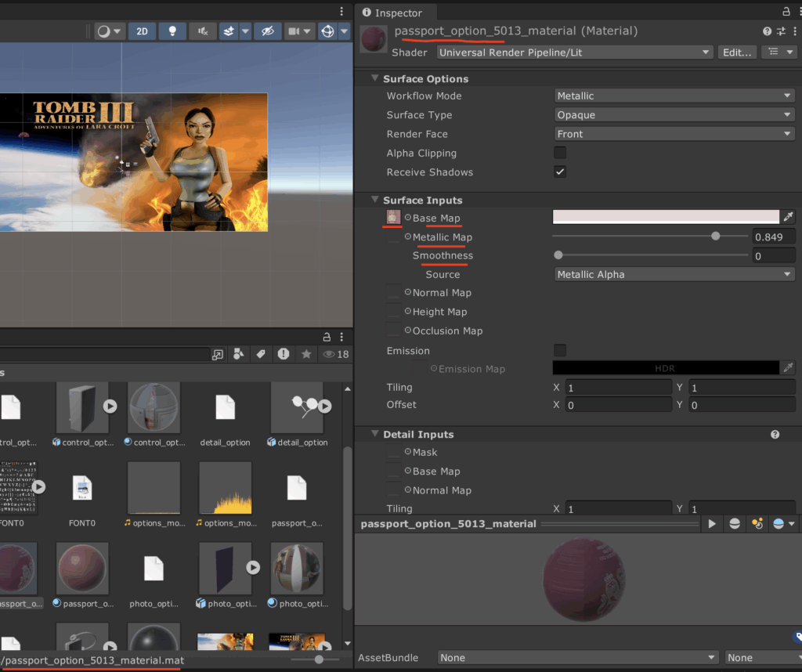Open the Shader dropdown Universal Render Pipeline/Lit
This screenshot has height=672, width=802.
(x=574, y=52)
